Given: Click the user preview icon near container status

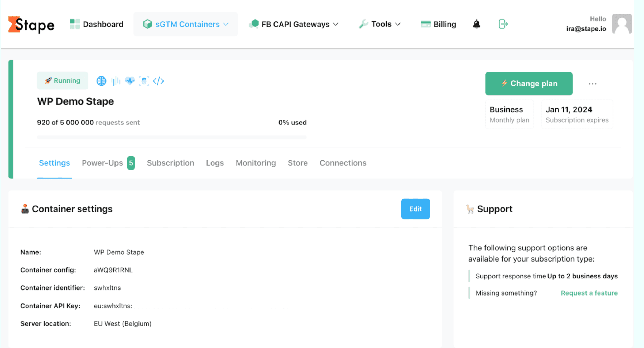Looking at the screenshot, I should pos(144,81).
